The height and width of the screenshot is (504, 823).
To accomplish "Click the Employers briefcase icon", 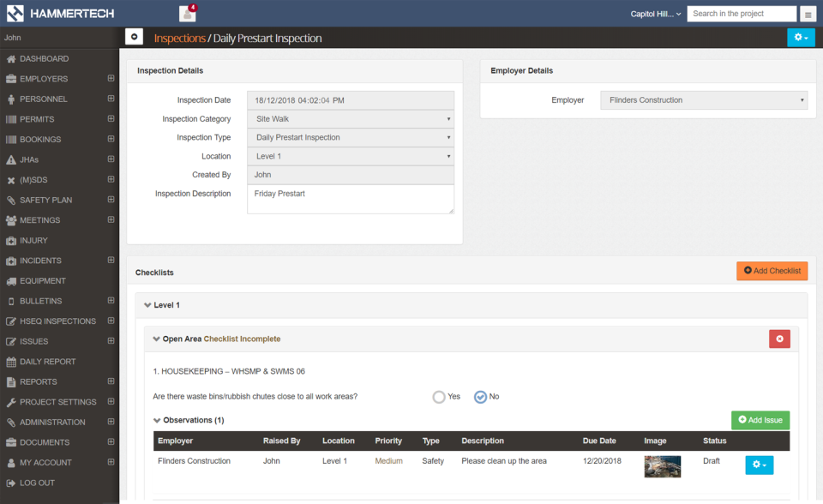I will pyautogui.click(x=11, y=79).
